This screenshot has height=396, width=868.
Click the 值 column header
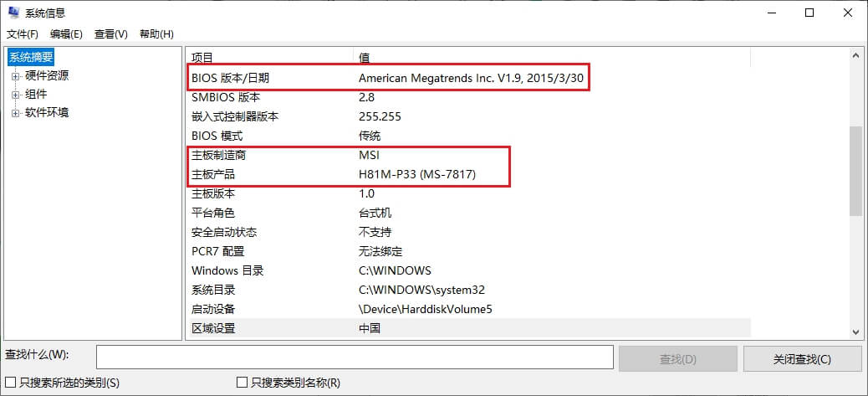click(x=551, y=57)
